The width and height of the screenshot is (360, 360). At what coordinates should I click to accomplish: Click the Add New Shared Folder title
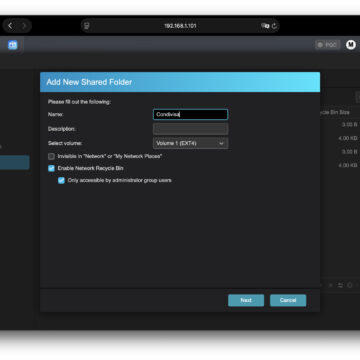pyautogui.click(x=89, y=82)
